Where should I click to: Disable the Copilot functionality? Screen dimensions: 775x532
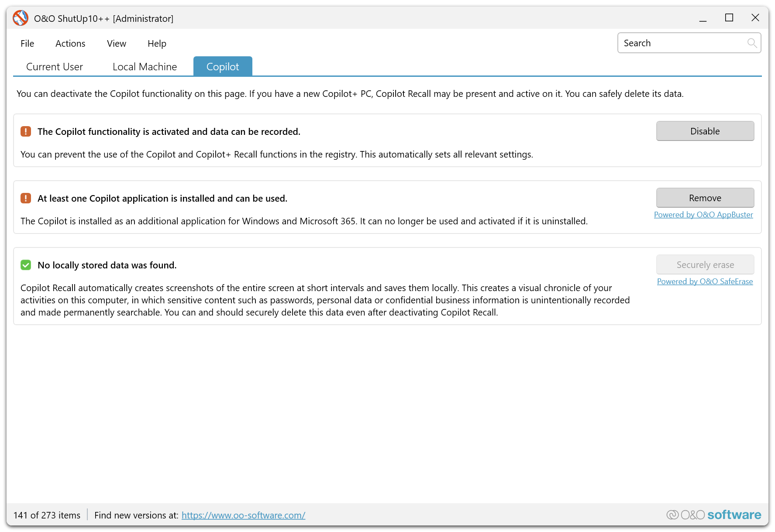pos(705,131)
